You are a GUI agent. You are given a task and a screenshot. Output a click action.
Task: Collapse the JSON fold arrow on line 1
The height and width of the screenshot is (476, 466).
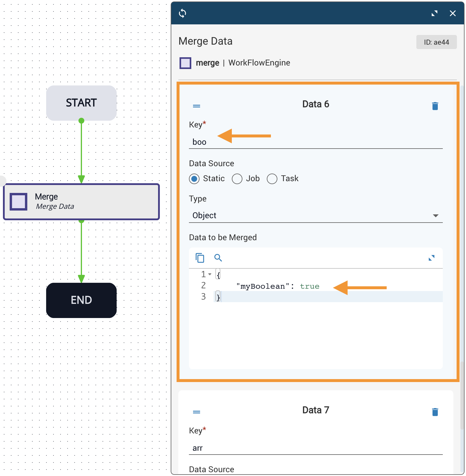pyautogui.click(x=210, y=274)
